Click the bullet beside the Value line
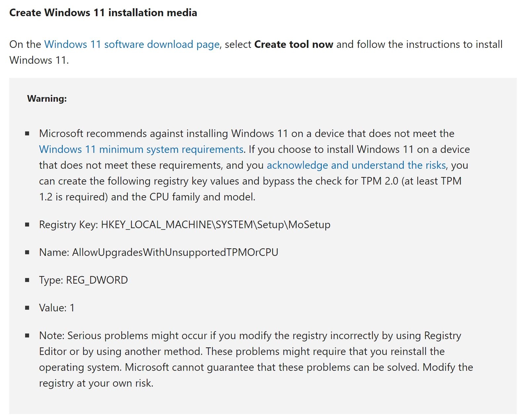The height and width of the screenshot is (420, 527). tap(27, 308)
